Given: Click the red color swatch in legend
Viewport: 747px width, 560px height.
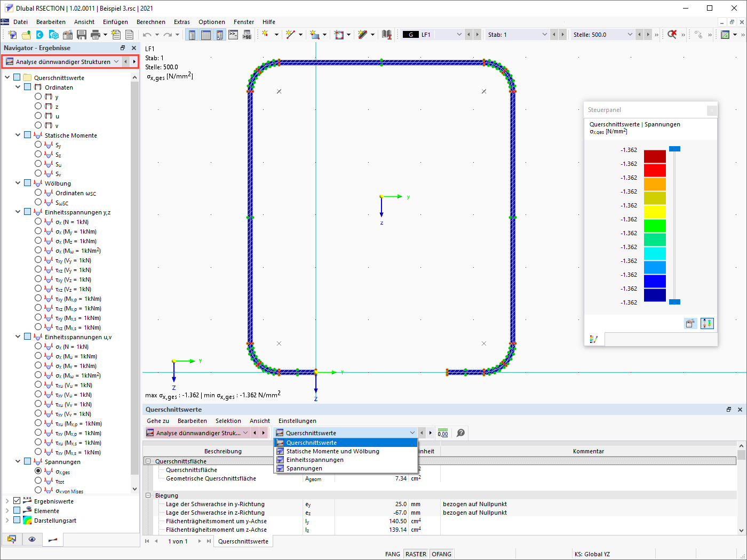Looking at the screenshot, I should [x=655, y=171].
